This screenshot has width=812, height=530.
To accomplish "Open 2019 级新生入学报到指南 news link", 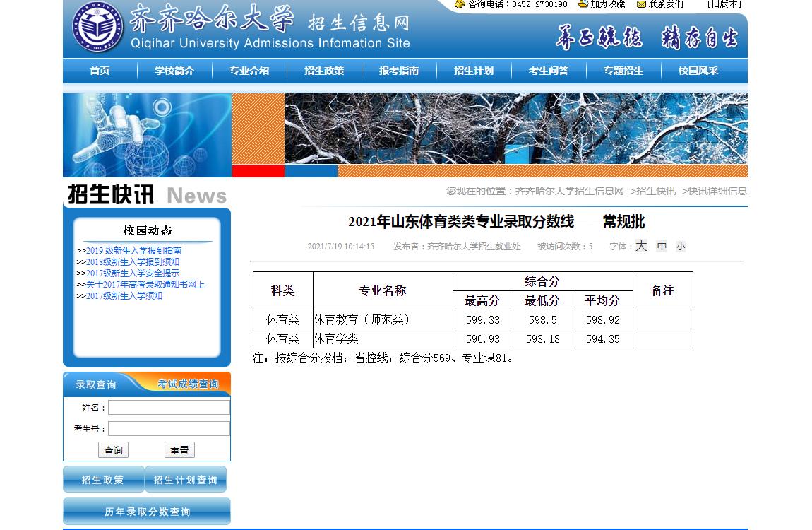I will [x=133, y=251].
